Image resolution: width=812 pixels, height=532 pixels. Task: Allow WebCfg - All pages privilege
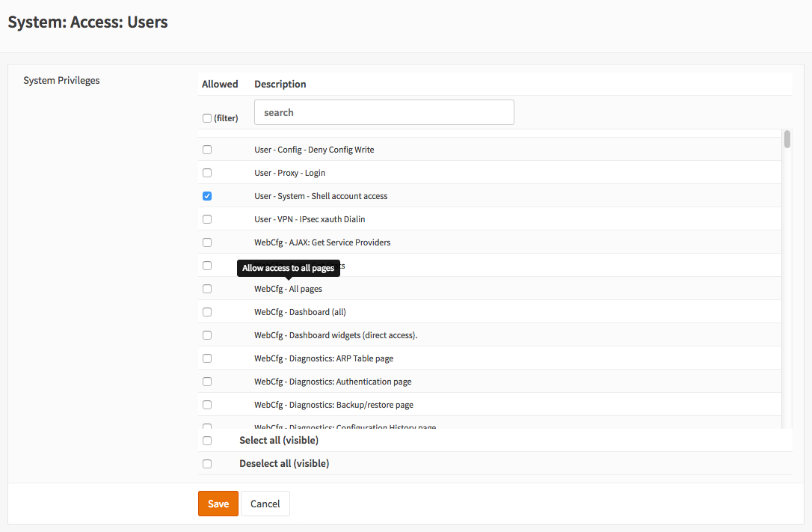point(207,289)
